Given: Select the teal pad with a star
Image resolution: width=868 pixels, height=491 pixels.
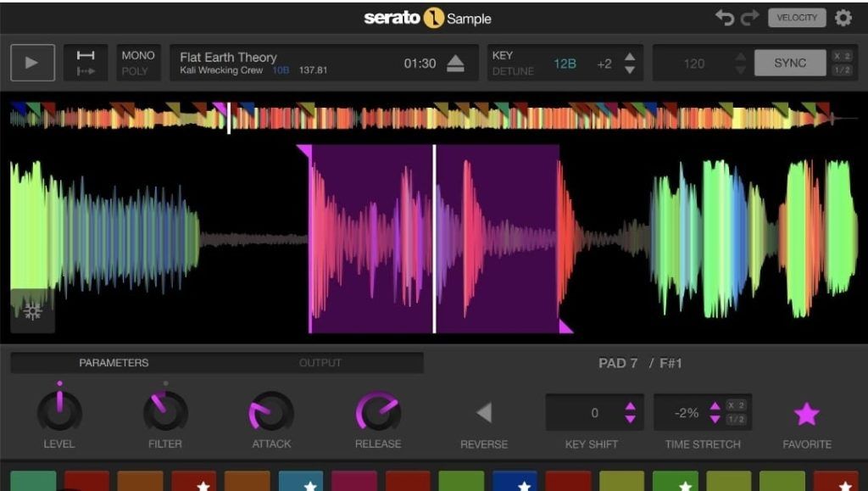Looking at the screenshot, I should [x=301, y=481].
